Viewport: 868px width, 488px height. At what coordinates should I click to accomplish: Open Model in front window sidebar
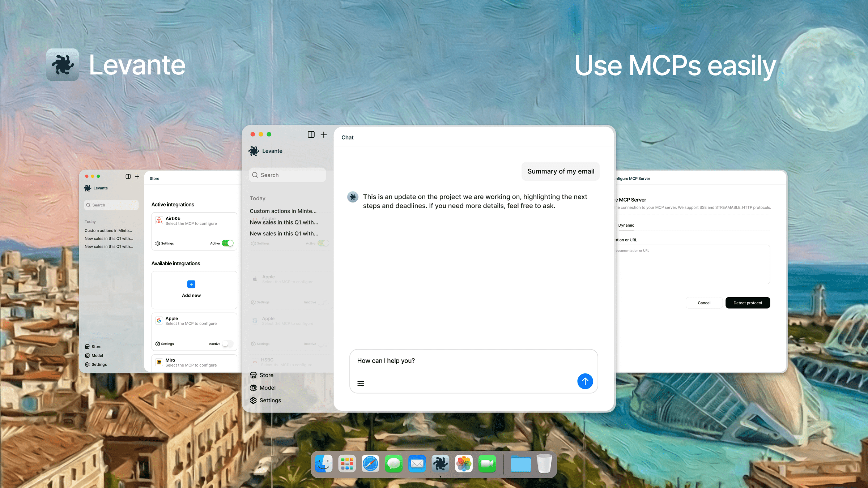tap(263, 388)
